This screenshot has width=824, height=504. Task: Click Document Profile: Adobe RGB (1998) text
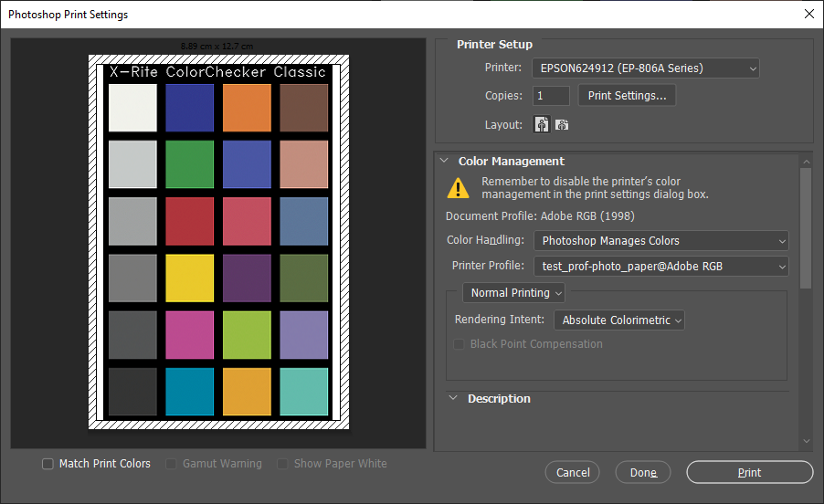tap(540, 216)
